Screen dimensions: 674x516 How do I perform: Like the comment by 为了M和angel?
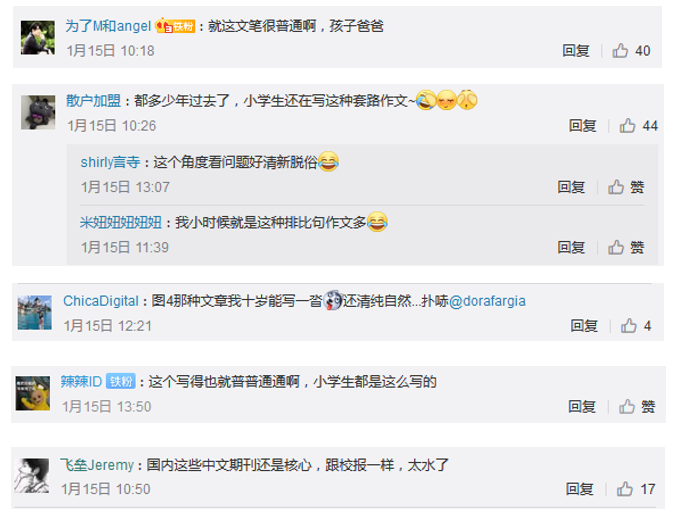click(x=620, y=51)
